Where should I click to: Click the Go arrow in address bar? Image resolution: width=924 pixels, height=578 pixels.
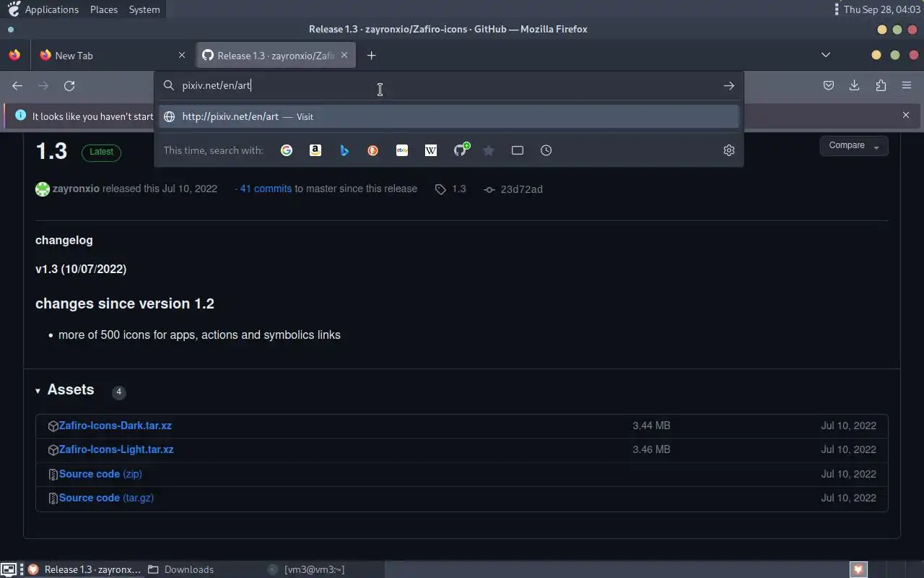click(729, 86)
